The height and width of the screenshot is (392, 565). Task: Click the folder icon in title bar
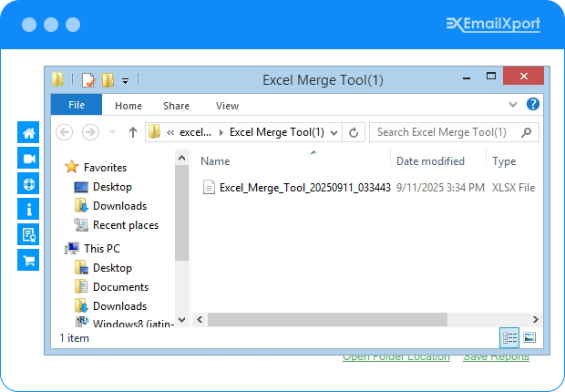[57, 79]
